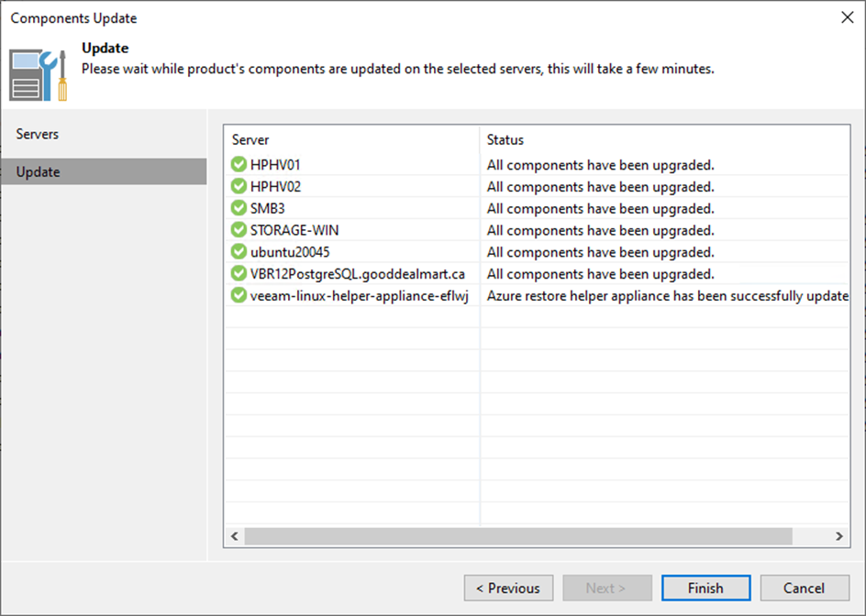
Task: Click the success icon next to HPHV02
Action: click(239, 187)
